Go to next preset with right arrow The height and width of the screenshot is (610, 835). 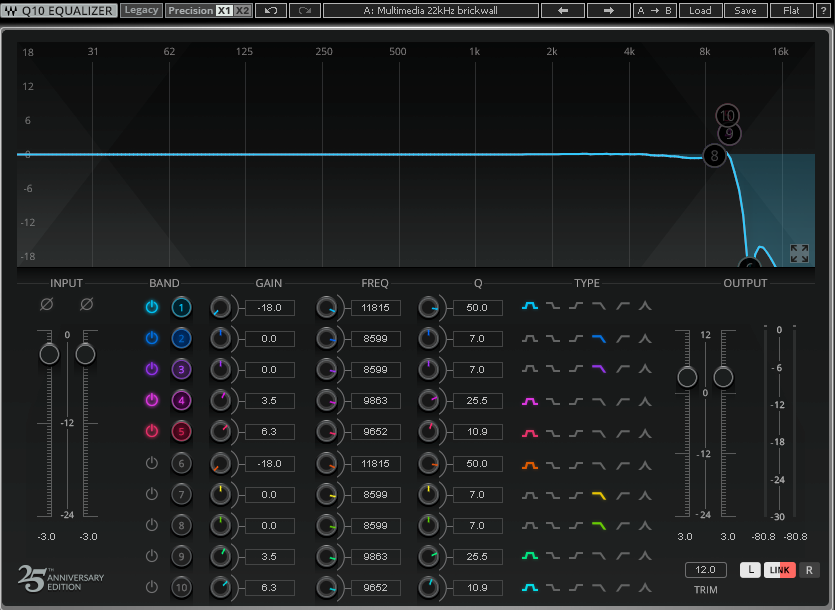[609, 10]
